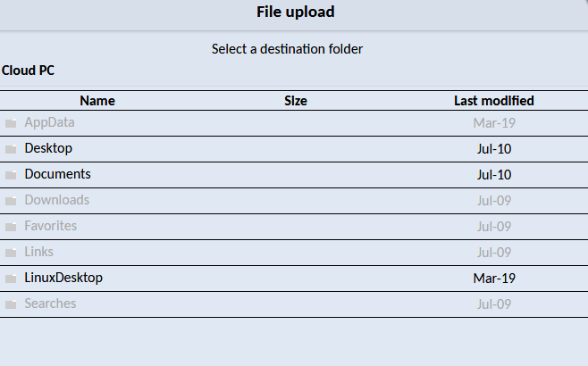Click the folder icon beside Downloads
This screenshot has width=588, height=366.
[11, 201]
